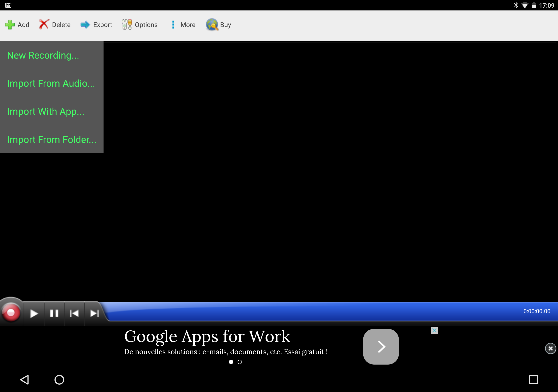Choose Import From Audio... menu entry
The height and width of the screenshot is (392, 558).
51,83
